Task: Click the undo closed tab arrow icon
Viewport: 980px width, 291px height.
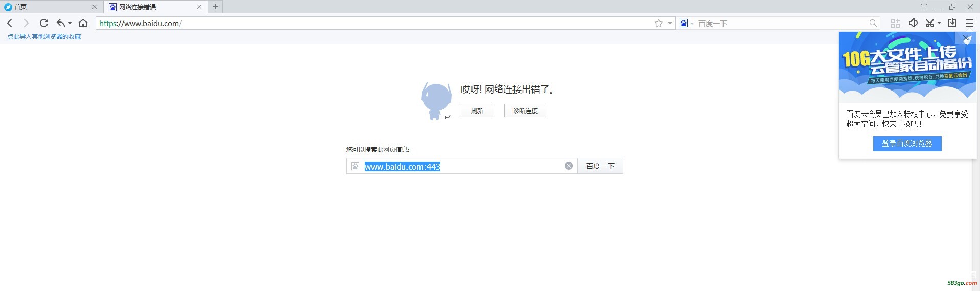Action: tap(61, 23)
